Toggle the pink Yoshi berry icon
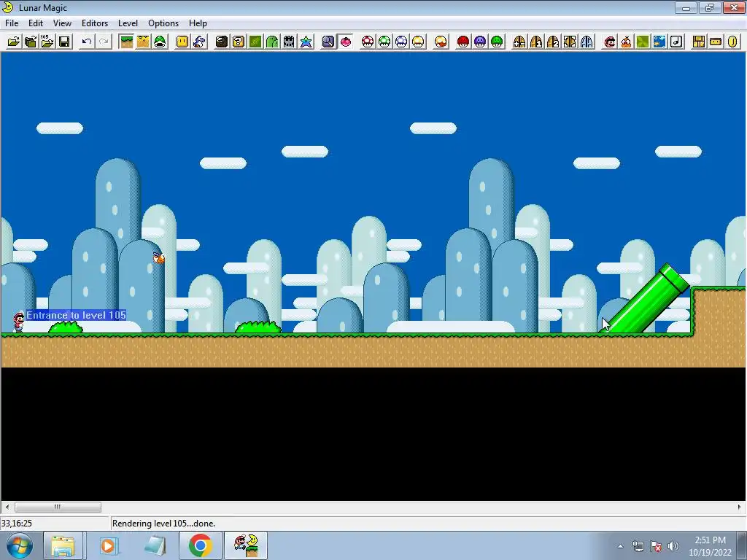747x560 pixels. coord(345,42)
